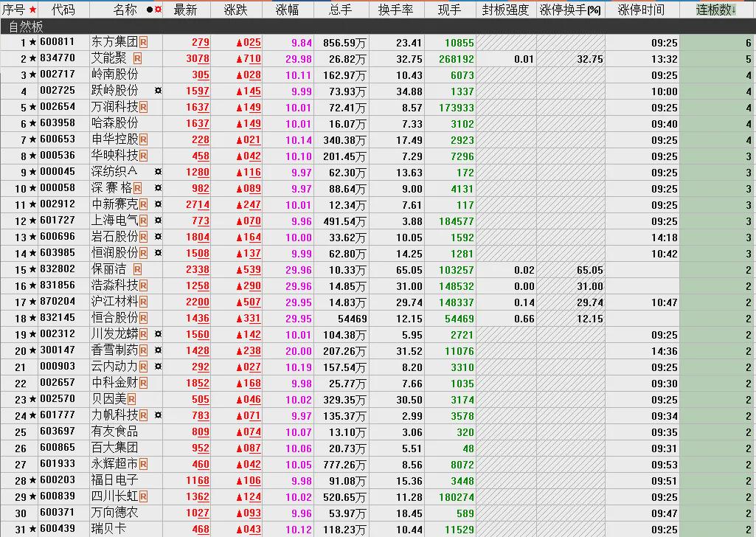Click the R badge next to 艾能聚
Image resolution: width=756 pixels, height=537 pixels.
[x=137, y=59]
